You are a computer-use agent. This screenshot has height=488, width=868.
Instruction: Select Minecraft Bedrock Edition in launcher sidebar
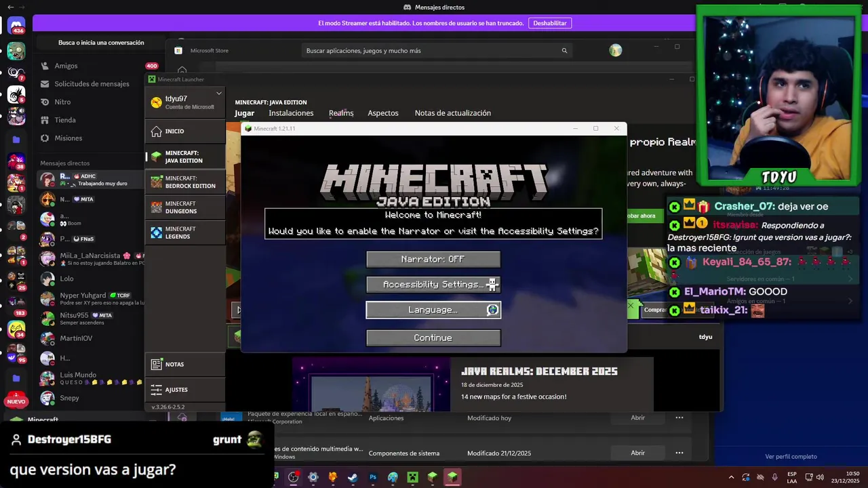(x=185, y=182)
